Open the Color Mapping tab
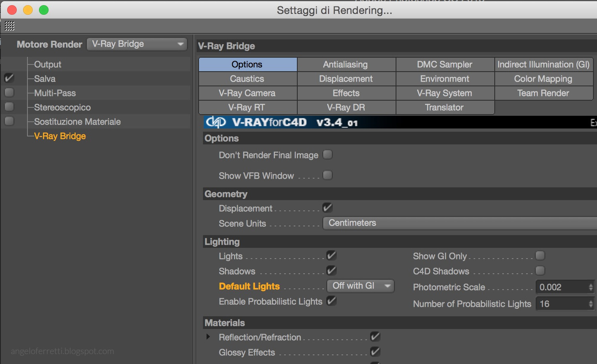Viewport: 597px width, 364px height. click(x=544, y=79)
